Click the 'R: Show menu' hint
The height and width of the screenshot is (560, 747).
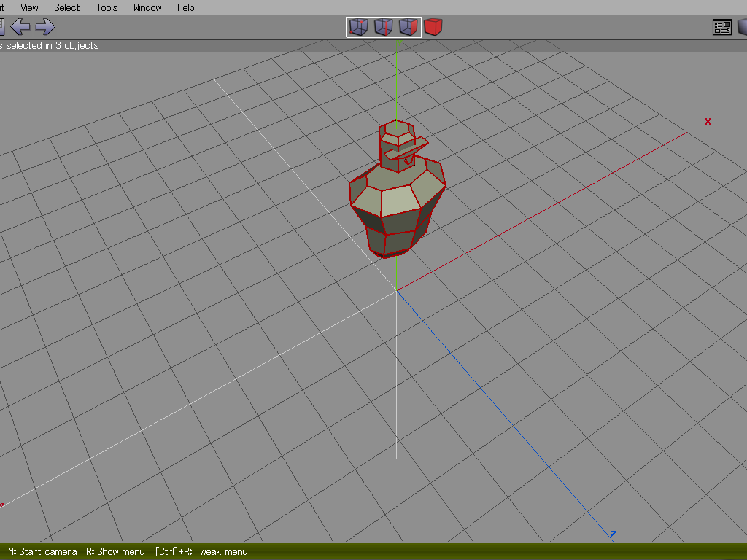tap(115, 551)
